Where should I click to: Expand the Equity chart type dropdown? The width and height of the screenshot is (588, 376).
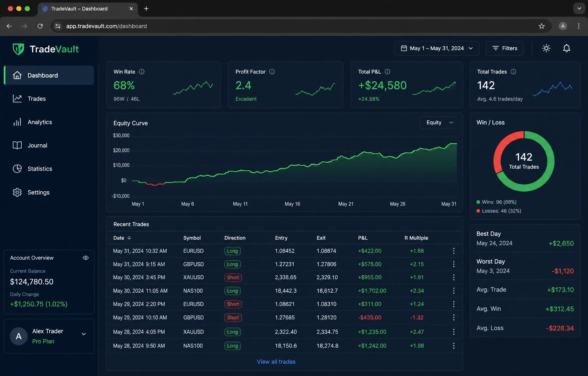(x=439, y=123)
